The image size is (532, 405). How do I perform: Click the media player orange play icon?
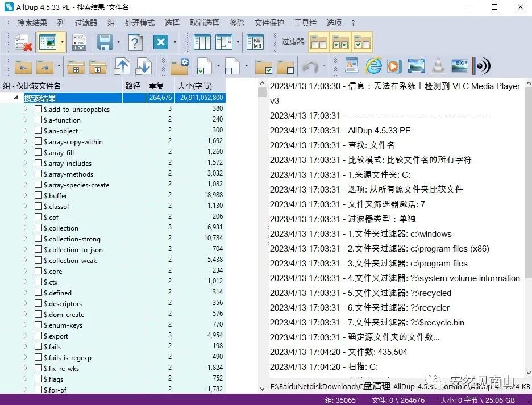click(394, 65)
